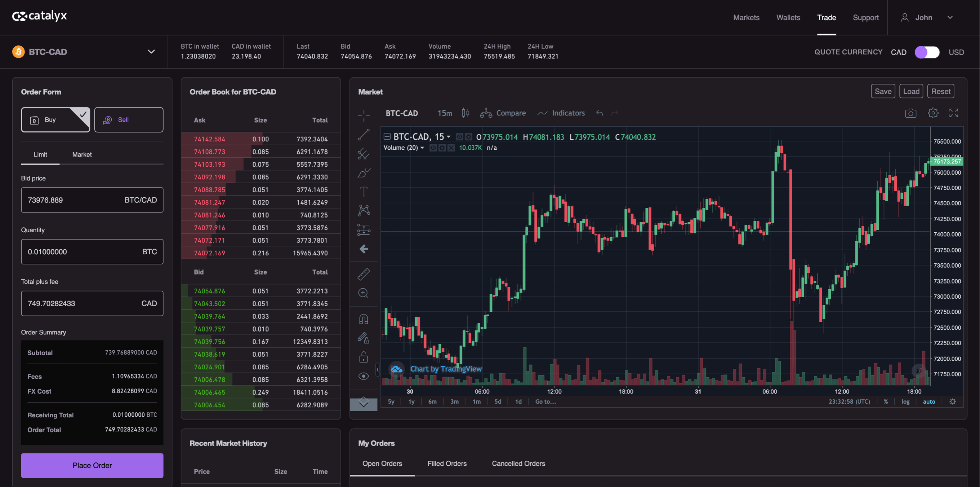The height and width of the screenshot is (487, 980).
Task: Select the arrow tool in chart sidebar
Action: 364,249
